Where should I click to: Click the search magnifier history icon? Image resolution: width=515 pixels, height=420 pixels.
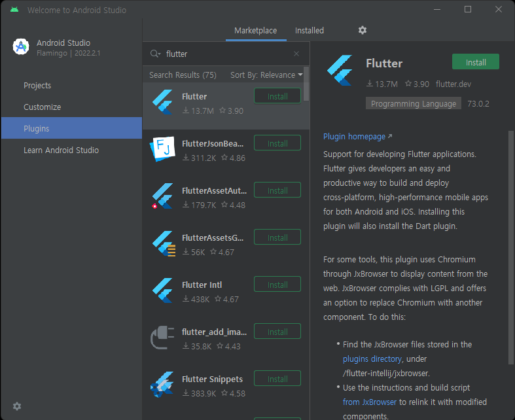point(155,54)
